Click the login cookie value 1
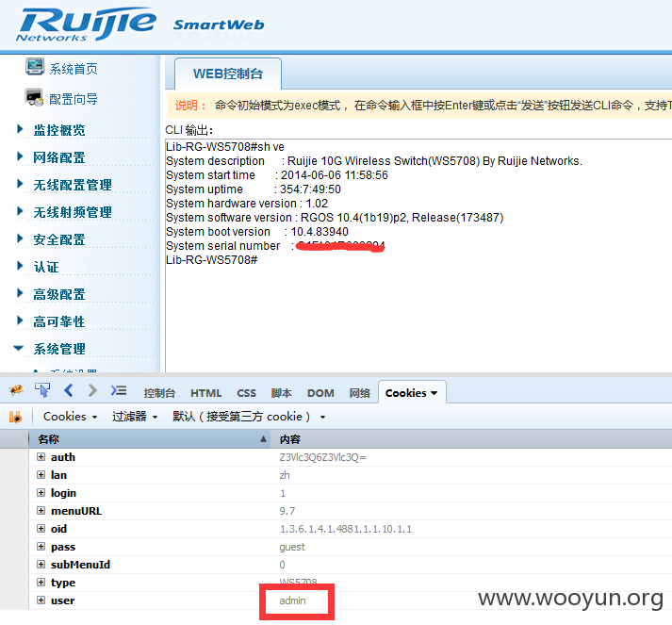The width and height of the screenshot is (672, 625). point(283,493)
